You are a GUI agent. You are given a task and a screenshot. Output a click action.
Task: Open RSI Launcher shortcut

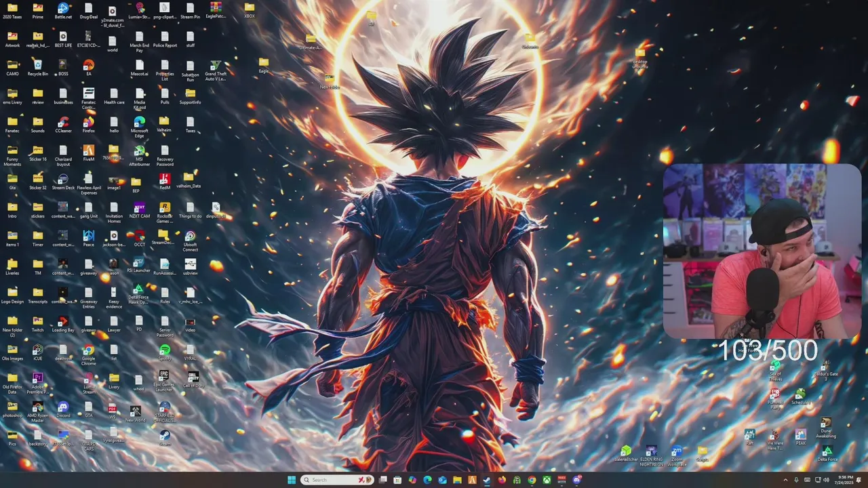point(139,264)
